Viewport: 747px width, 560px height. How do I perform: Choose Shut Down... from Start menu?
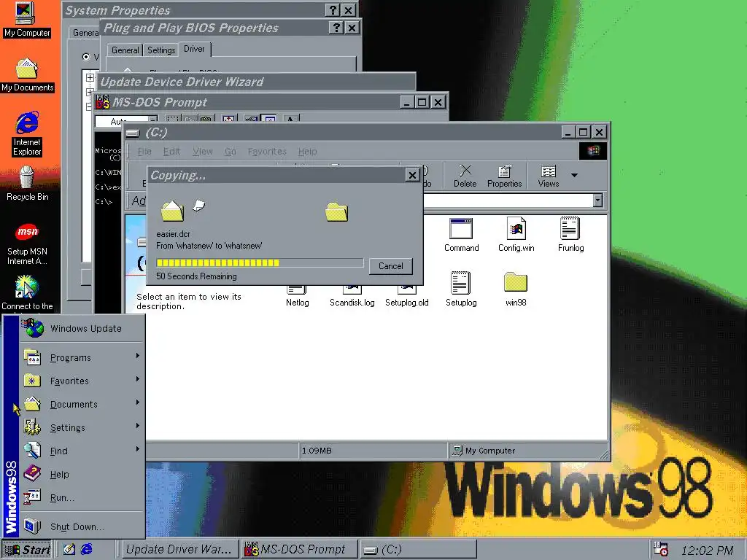click(x=82, y=526)
